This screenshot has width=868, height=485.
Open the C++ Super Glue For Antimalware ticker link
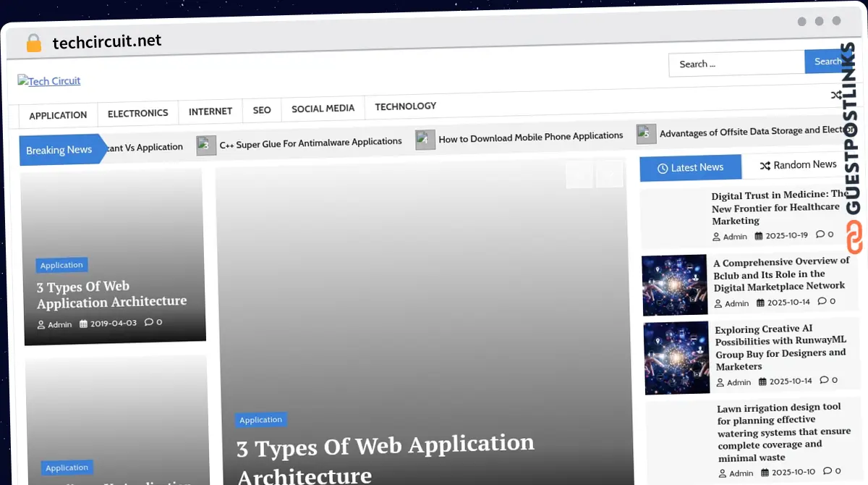[x=312, y=141]
